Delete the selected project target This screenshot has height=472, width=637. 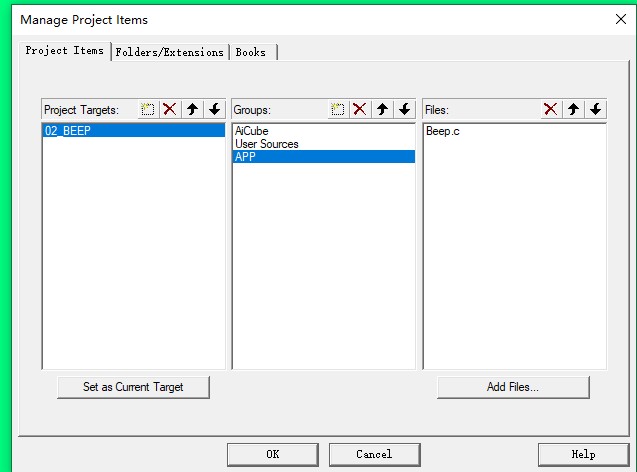click(170, 110)
